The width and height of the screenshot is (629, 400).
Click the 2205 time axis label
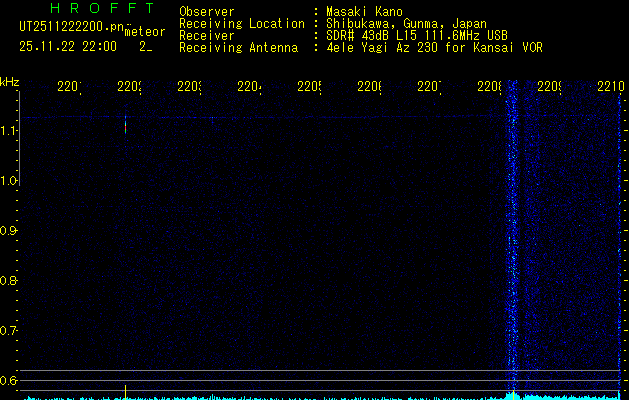coord(309,87)
